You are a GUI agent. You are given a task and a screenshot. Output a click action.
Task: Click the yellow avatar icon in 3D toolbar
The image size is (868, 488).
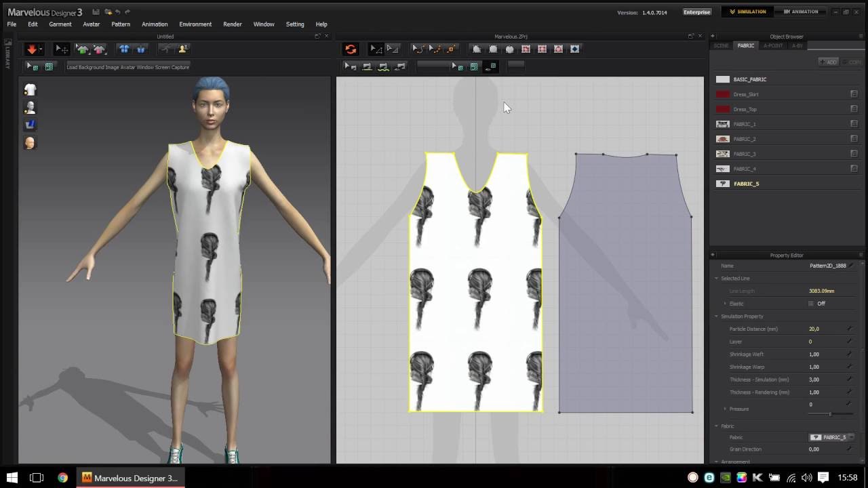click(182, 49)
